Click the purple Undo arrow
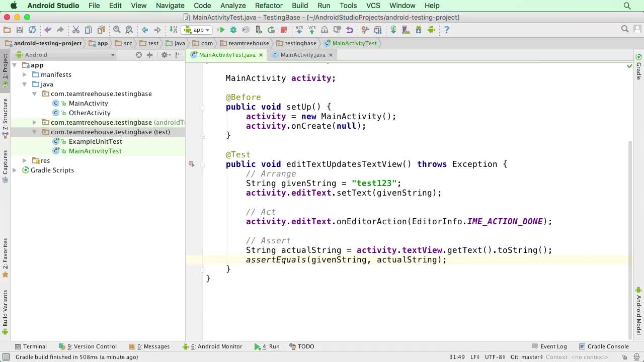644x362 pixels. point(48,30)
